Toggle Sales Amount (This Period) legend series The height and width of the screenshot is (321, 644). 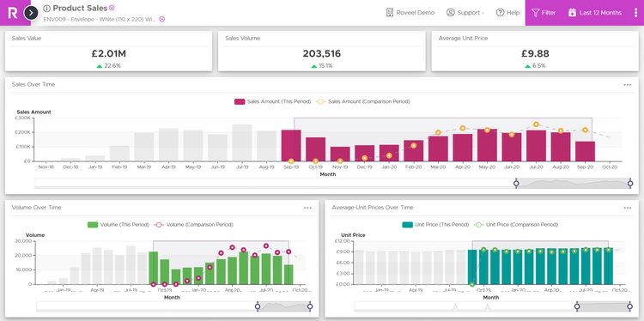click(x=272, y=101)
